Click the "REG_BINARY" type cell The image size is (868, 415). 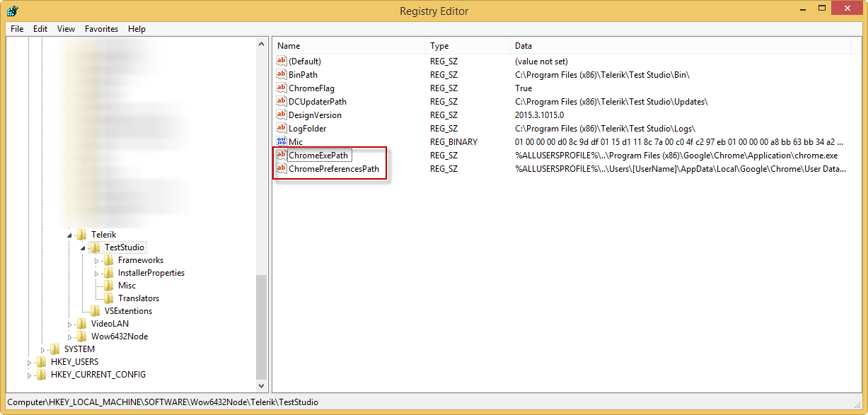[453, 142]
